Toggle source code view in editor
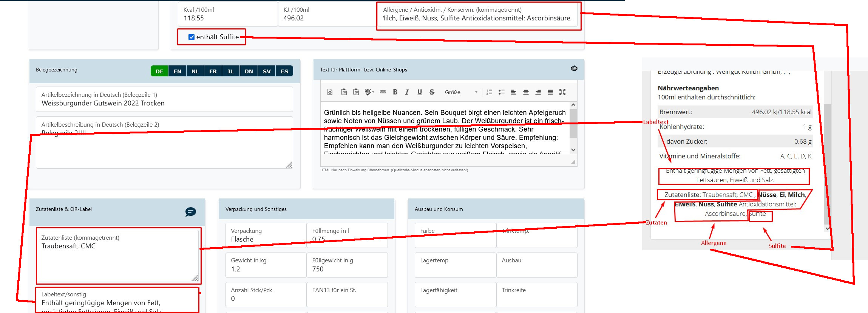The image size is (868, 313). [x=330, y=92]
